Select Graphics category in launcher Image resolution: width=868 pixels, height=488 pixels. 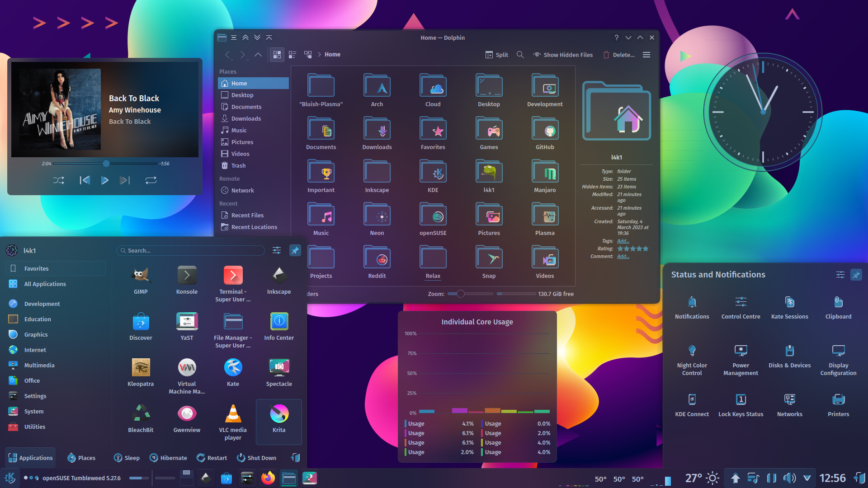click(56, 334)
